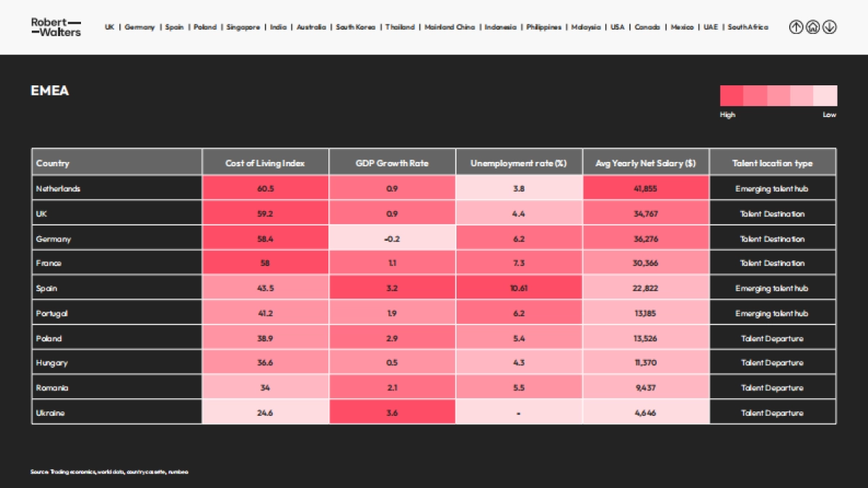Go to the Germany section link
Screen dimensions: 868x488
click(140, 27)
